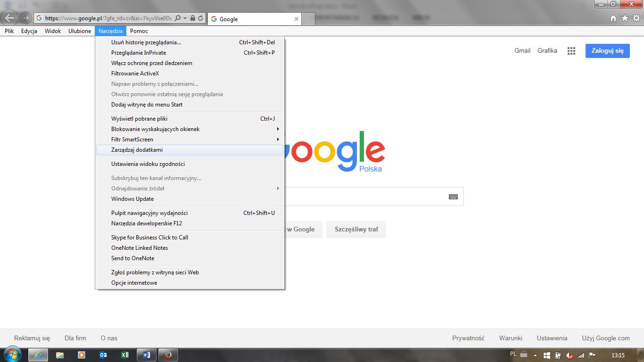Screen dimensions: 644x362
Task: Select Skype for Business Click to Call
Action: click(x=190, y=238)
